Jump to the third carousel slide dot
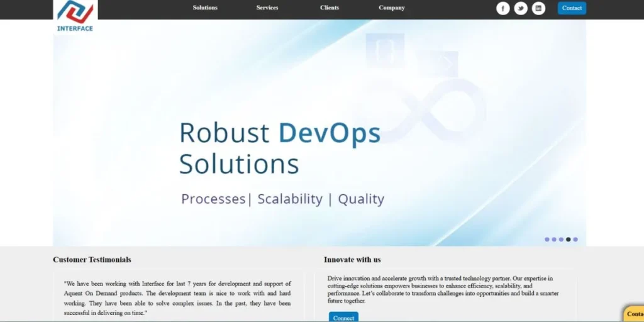 (x=561, y=240)
